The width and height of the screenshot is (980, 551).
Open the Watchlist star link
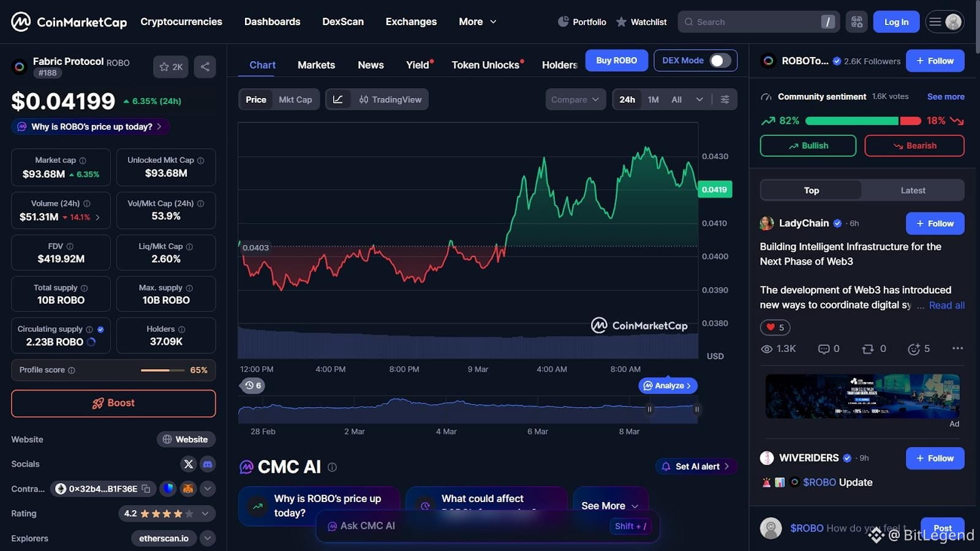pyautogui.click(x=641, y=22)
